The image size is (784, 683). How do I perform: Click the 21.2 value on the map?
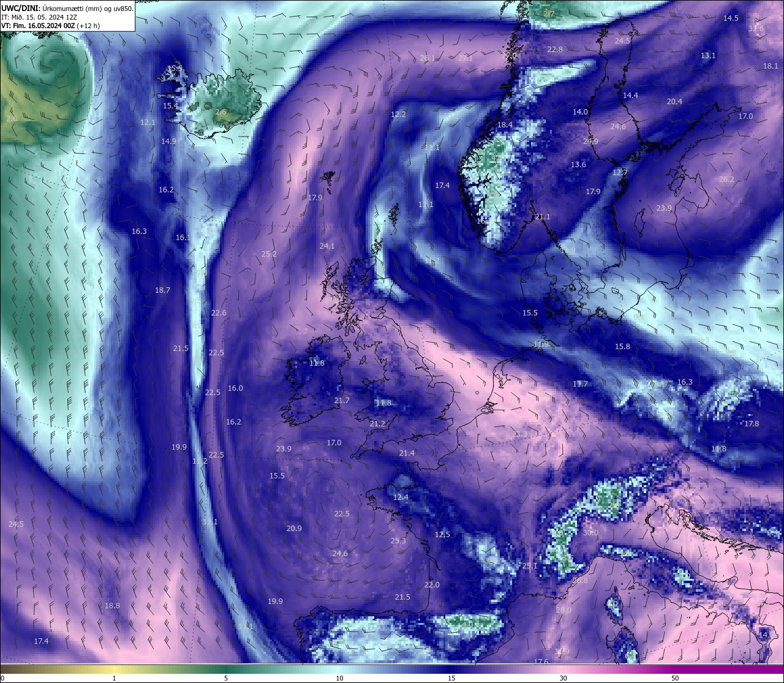point(377,424)
